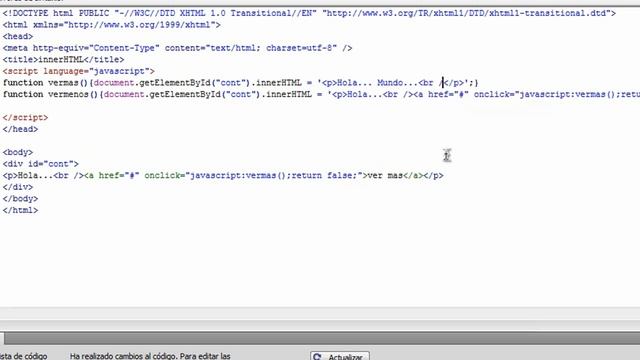Click the meta Content-Type line

[x=177, y=48]
